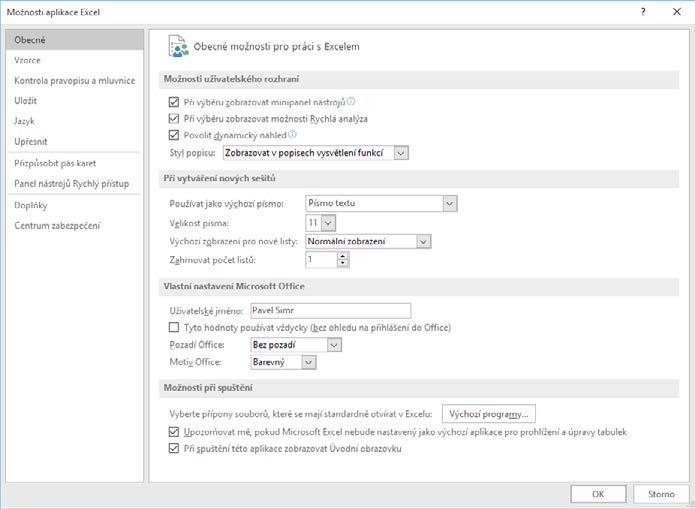Select the Obecné category
Screen dimensions: 695x509
(x=75, y=40)
